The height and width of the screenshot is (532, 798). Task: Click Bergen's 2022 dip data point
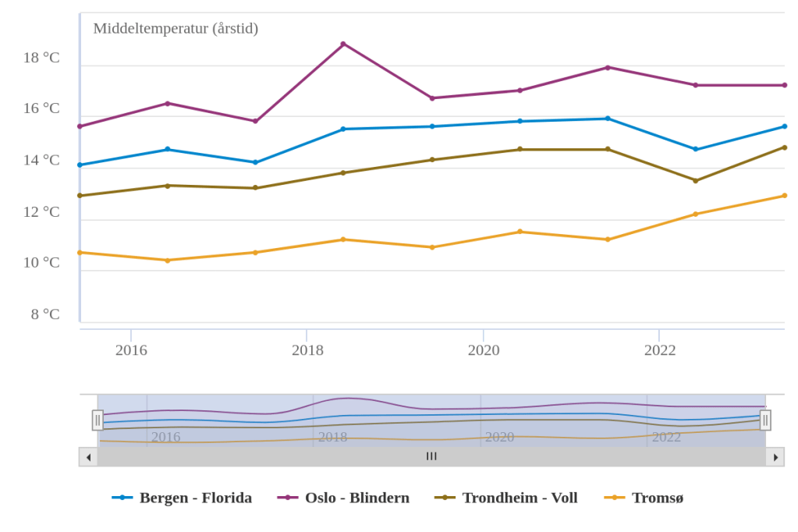696,149
